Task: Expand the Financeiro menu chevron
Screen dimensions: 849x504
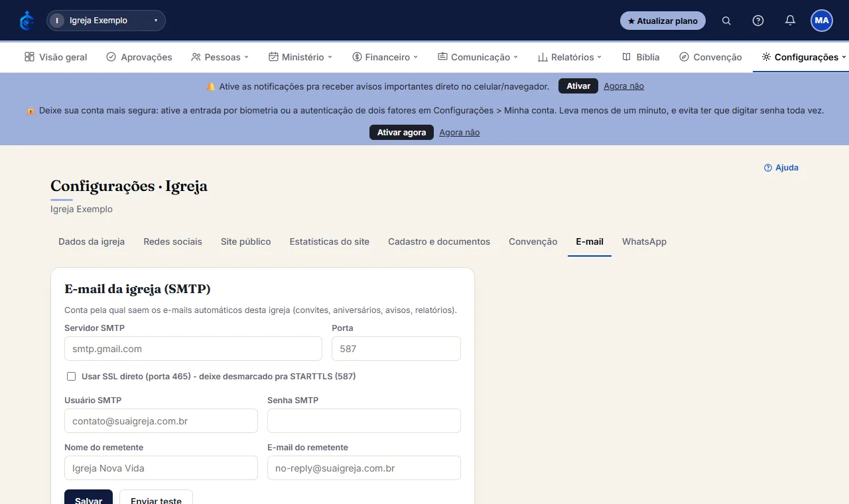Action: click(416, 57)
